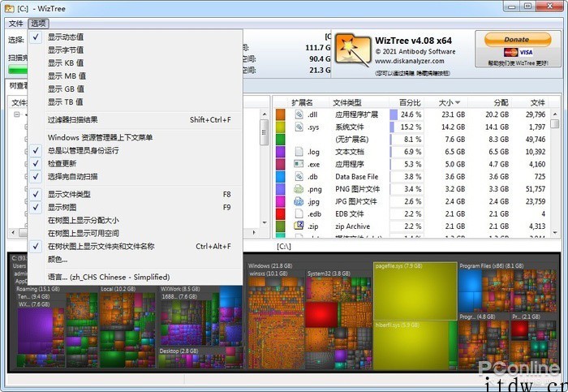Select the hiberfil.sys (5.9 GB) treemap block
The width and height of the screenshot is (568, 392).
(x=411, y=345)
